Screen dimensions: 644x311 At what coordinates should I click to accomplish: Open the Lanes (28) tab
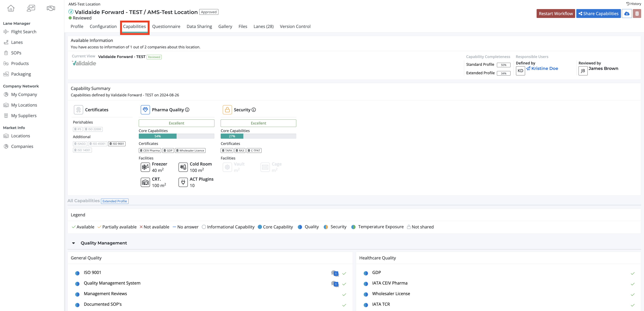point(264,26)
